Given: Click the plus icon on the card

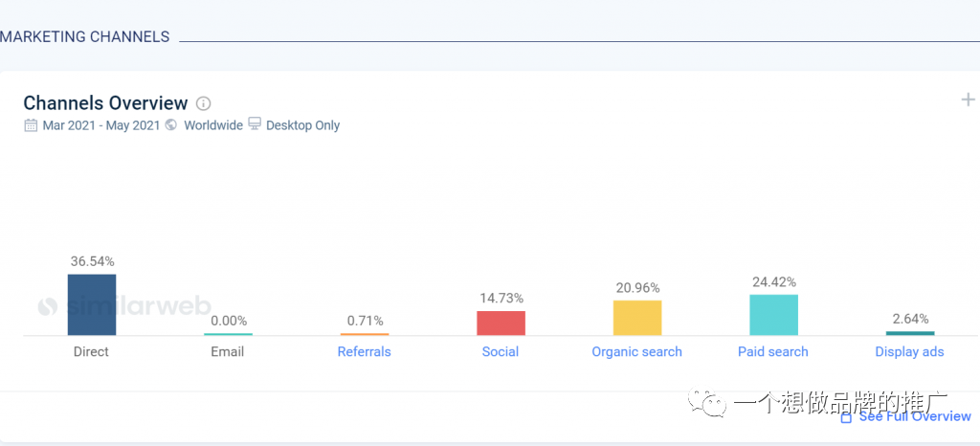Looking at the screenshot, I should click(968, 100).
